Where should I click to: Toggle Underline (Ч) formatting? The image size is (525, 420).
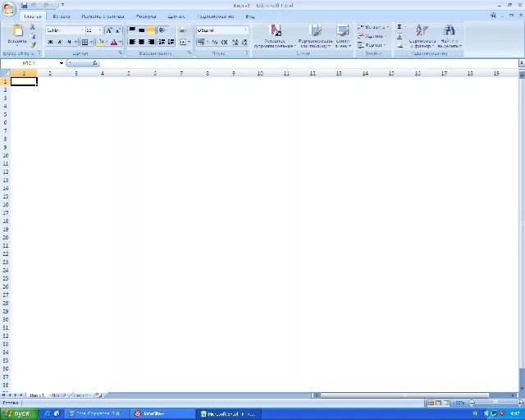(69, 42)
